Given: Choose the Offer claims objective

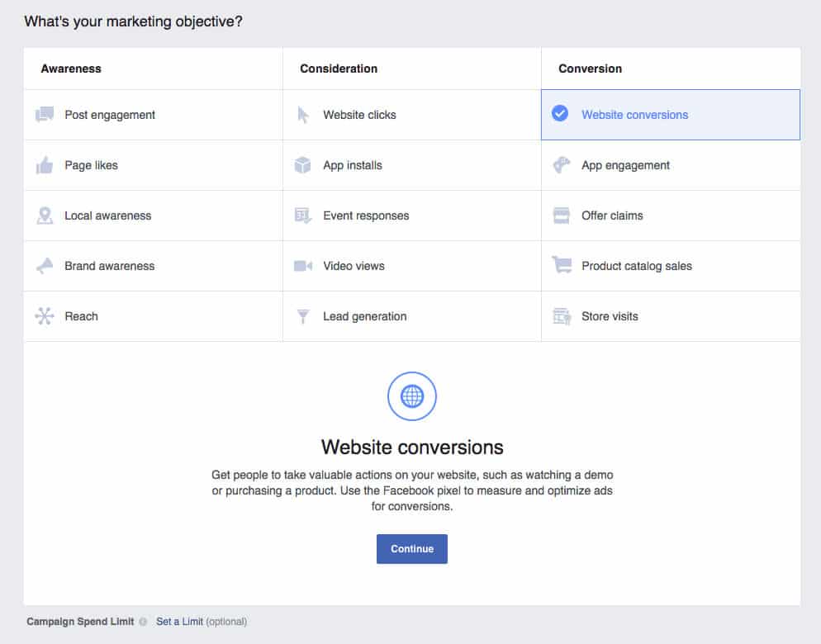Looking at the screenshot, I should point(671,215).
